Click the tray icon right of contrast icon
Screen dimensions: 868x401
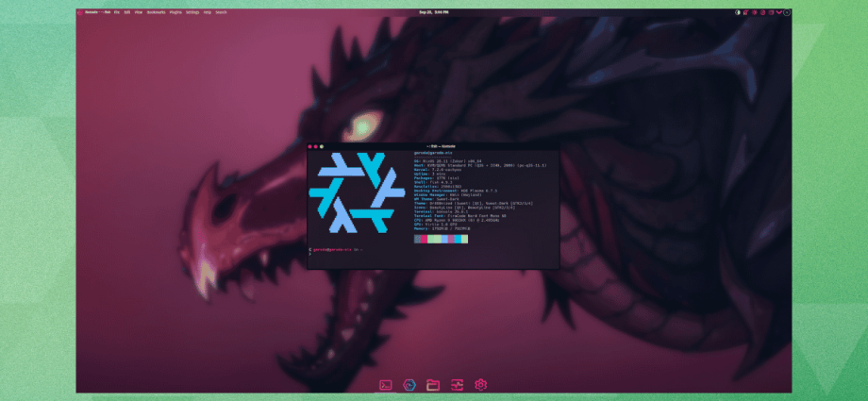click(x=746, y=12)
